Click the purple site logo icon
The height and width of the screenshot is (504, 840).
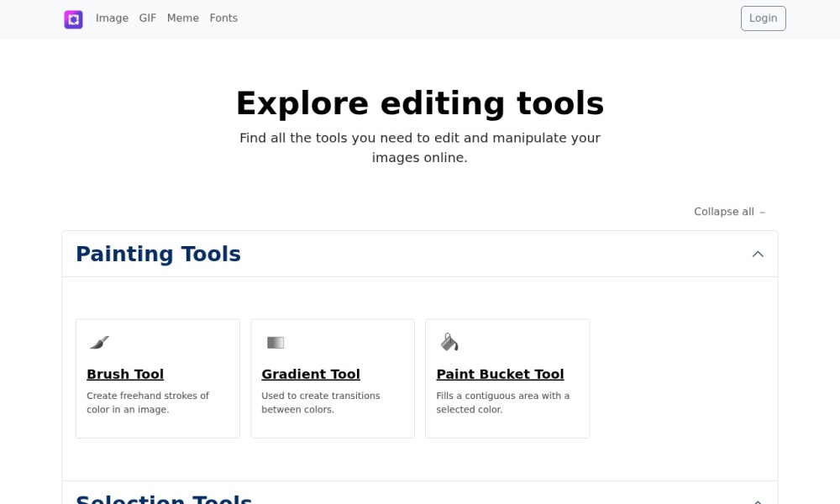[73, 18]
